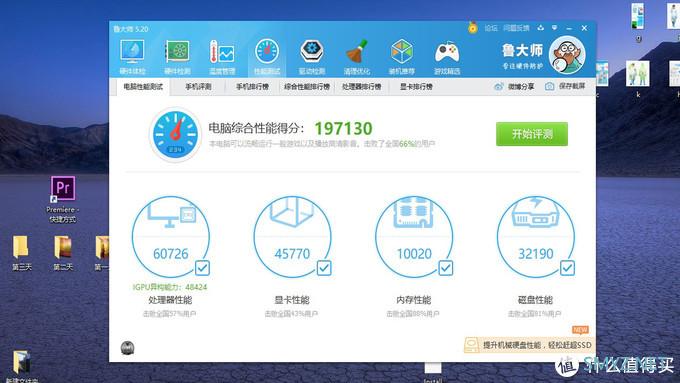Open the 问题反馈 feedback link

click(516, 28)
